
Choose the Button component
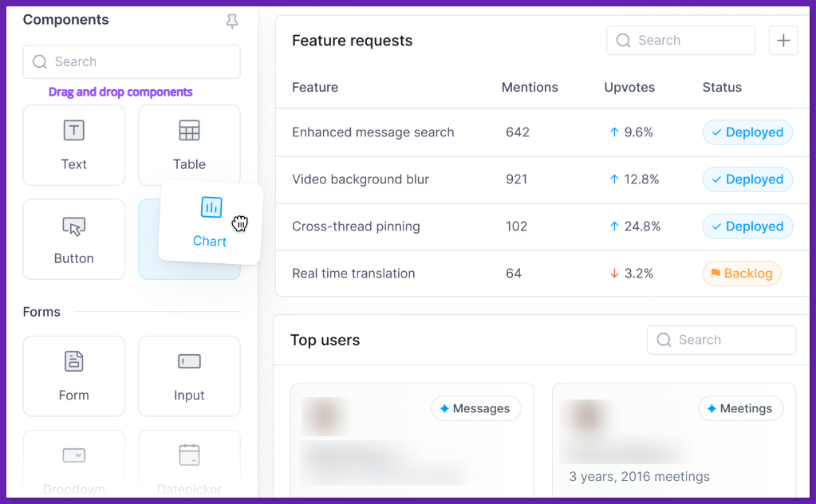click(x=74, y=239)
